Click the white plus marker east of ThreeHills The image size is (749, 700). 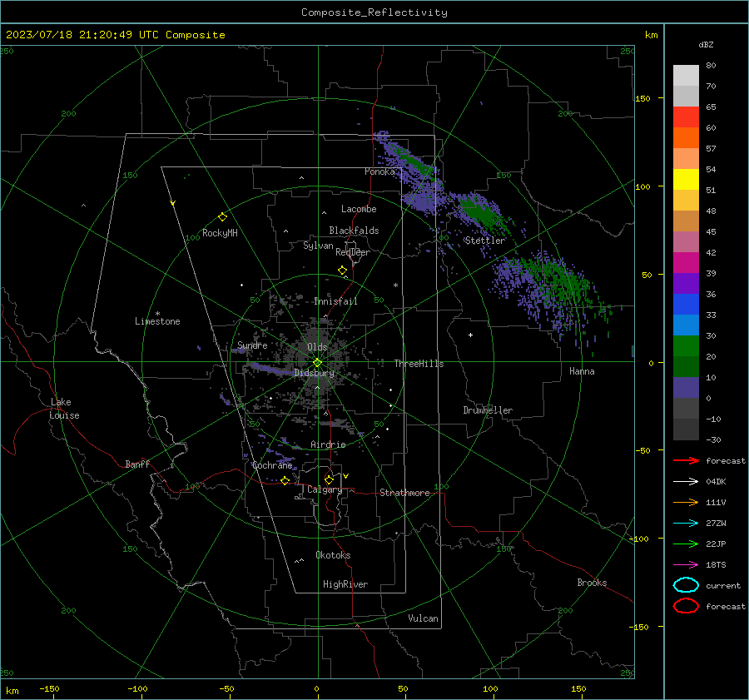[470, 335]
